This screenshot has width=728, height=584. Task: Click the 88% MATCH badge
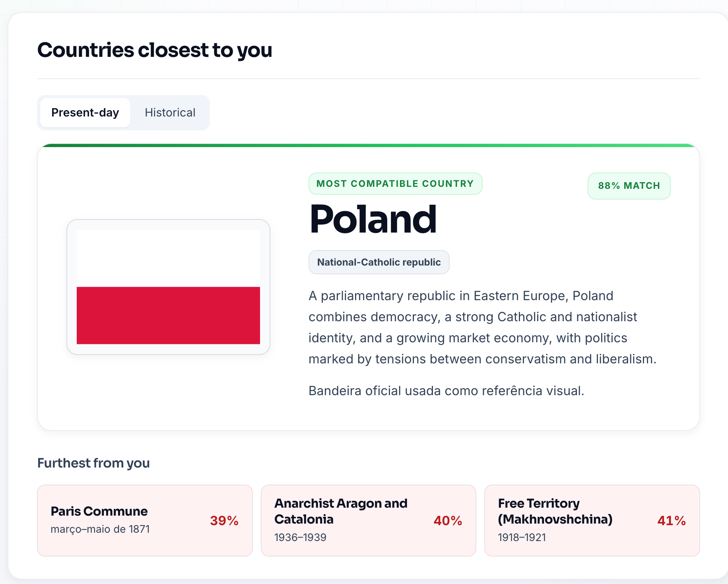pos(629,186)
